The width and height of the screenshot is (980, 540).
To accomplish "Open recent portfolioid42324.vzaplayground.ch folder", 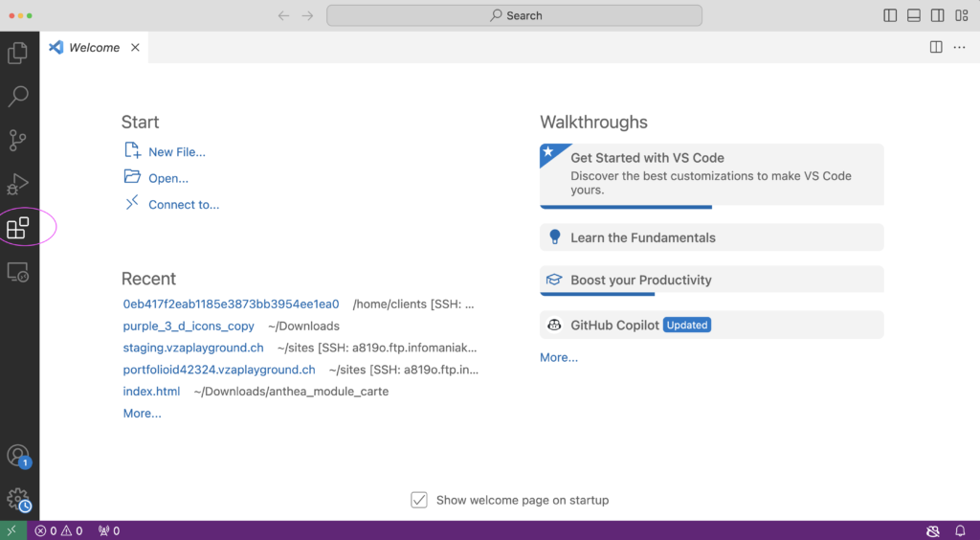I will pyautogui.click(x=219, y=370).
